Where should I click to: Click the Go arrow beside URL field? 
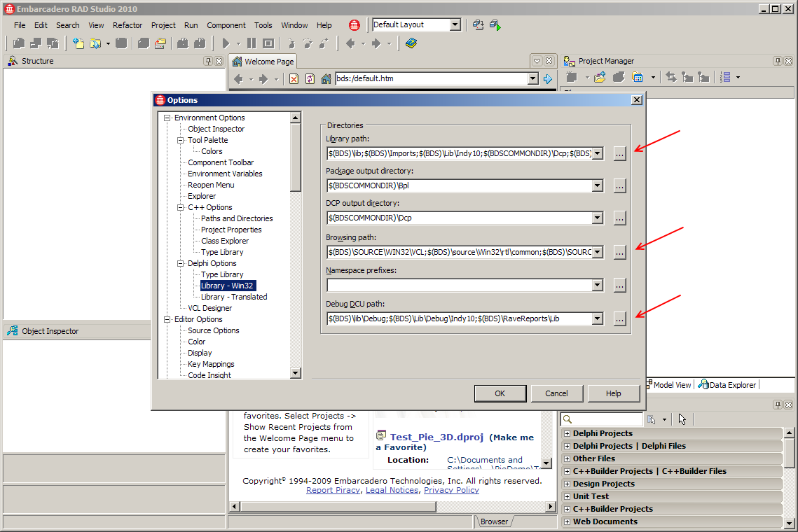click(548, 79)
